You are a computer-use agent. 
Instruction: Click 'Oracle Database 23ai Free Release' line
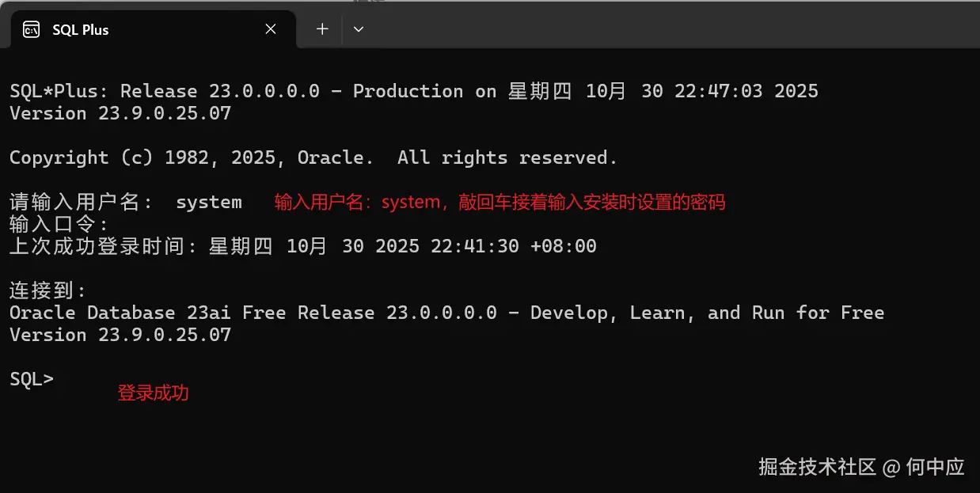[x=447, y=313]
